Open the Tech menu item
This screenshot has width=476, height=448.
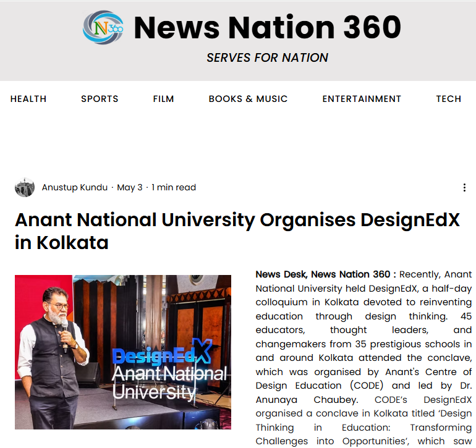pyautogui.click(x=449, y=99)
